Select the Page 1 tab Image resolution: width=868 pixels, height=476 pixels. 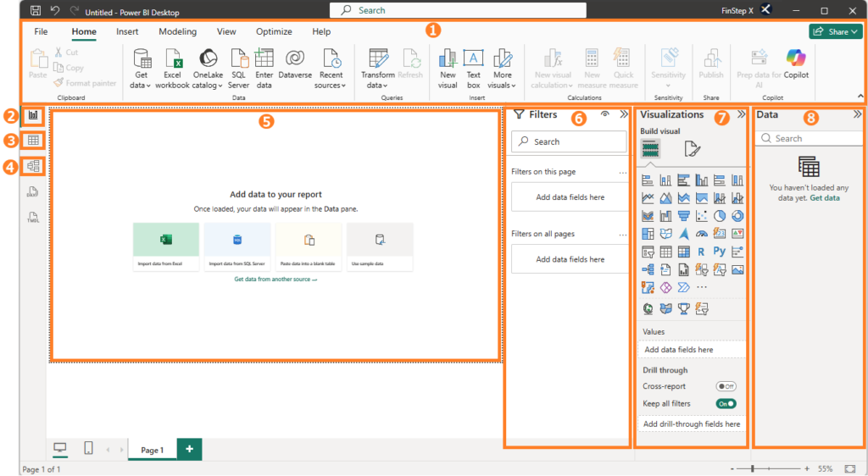(x=153, y=450)
